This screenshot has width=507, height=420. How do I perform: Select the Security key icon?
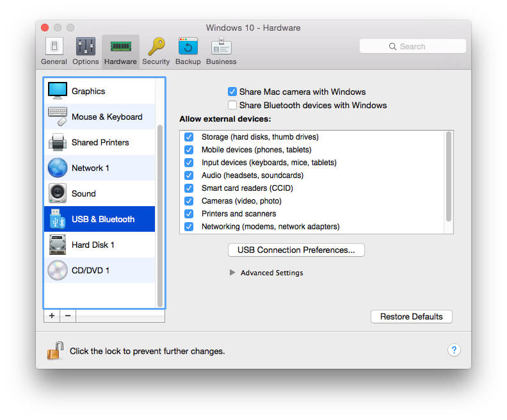pyautogui.click(x=156, y=47)
